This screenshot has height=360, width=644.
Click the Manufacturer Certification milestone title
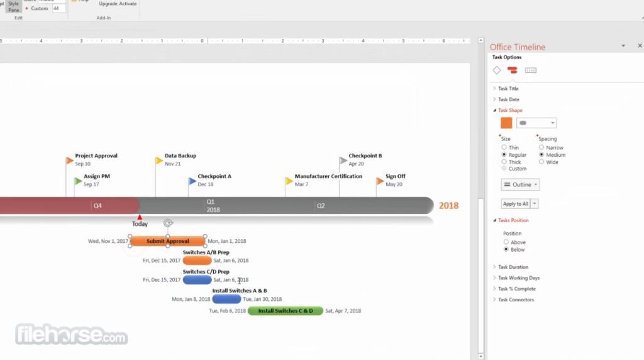coord(328,176)
